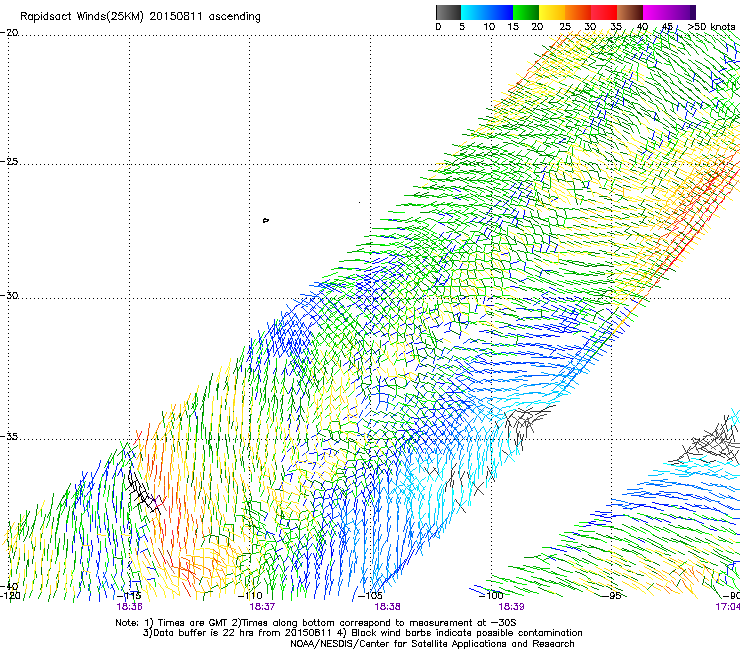
Task: Pick the orange 25–30 knots color segment
Action: [578, 12]
